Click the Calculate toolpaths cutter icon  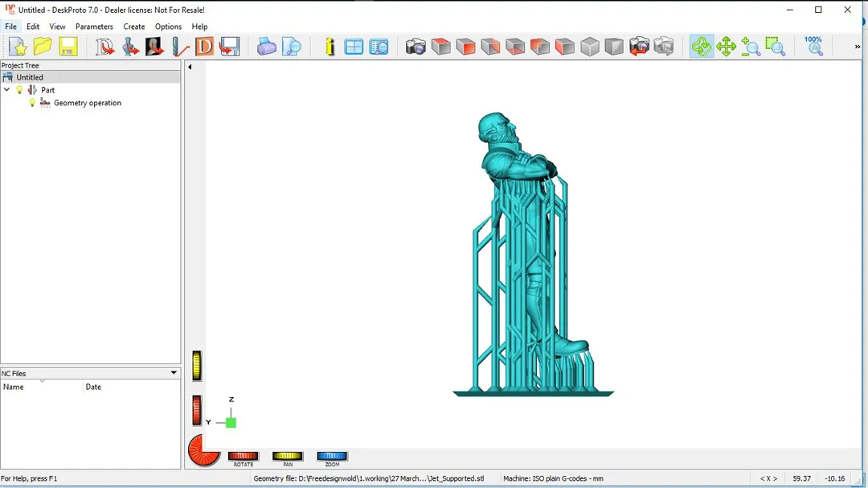coord(180,47)
